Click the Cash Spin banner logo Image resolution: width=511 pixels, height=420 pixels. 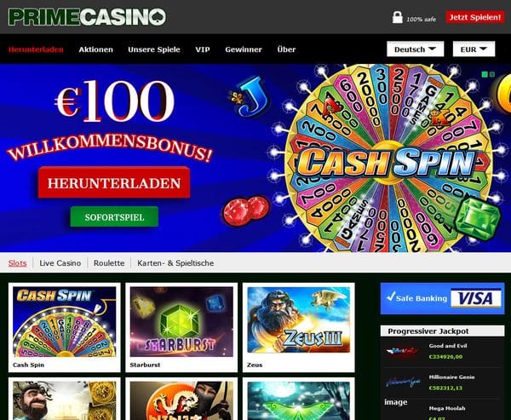[388, 163]
